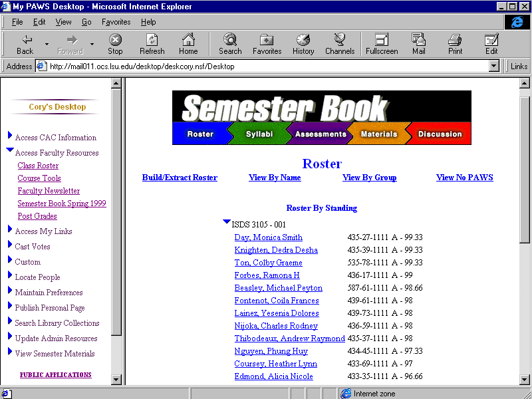Select the Roster tab in Semester Book
Screen dimensions: 532x399
pos(200,134)
